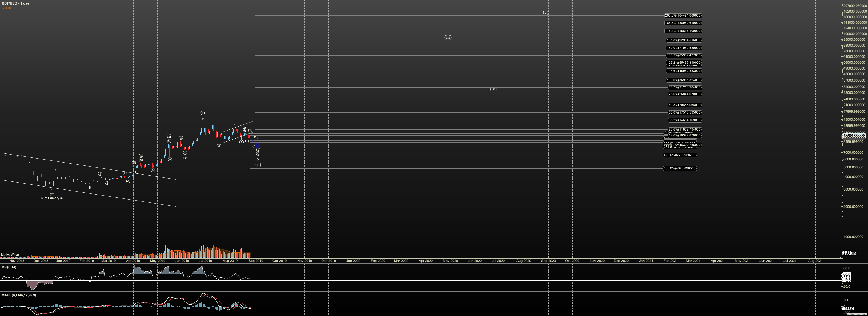
Task: Select the lowercase w wave label
Action: pyautogui.click(x=219, y=145)
